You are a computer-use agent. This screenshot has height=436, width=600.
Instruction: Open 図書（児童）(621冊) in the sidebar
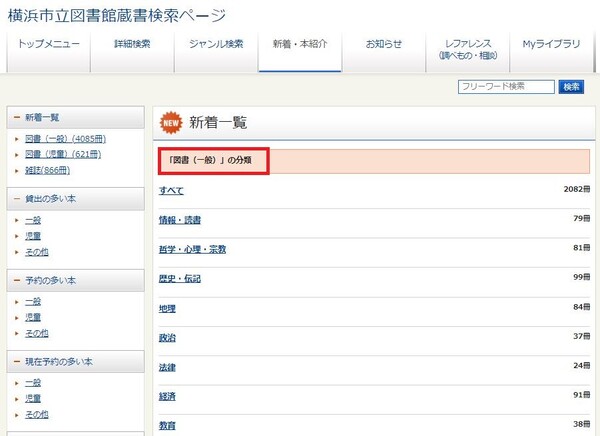click(x=65, y=154)
